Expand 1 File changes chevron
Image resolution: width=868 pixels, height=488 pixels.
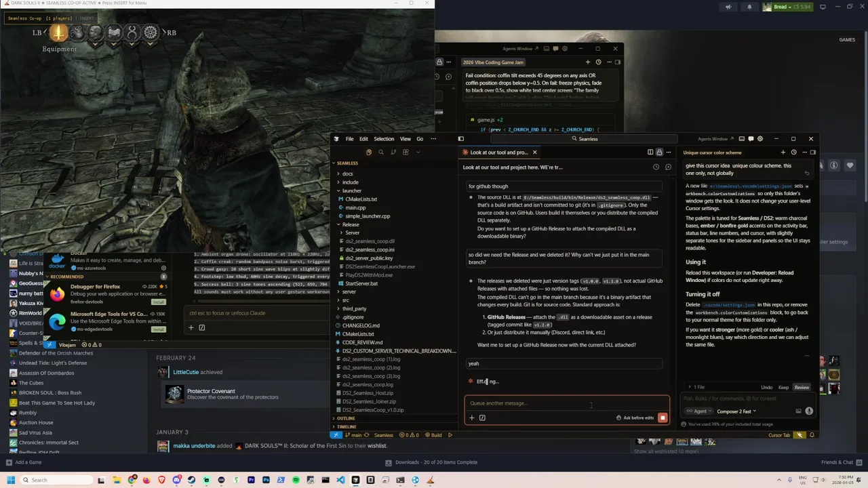coord(690,387)
